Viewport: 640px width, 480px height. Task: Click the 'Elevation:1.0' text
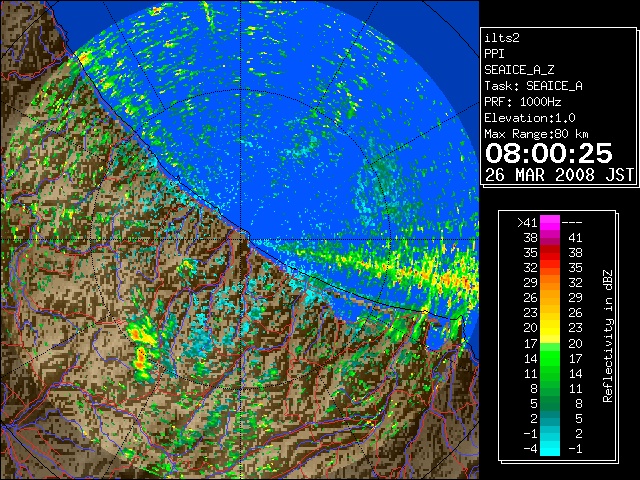[x=530, y=118]
